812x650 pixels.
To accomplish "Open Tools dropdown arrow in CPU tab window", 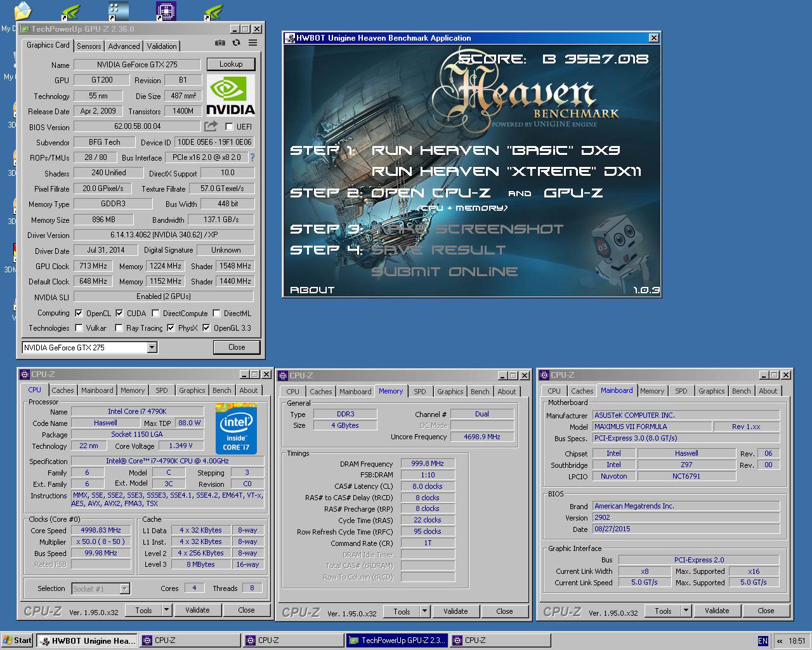I will (167, 610).
